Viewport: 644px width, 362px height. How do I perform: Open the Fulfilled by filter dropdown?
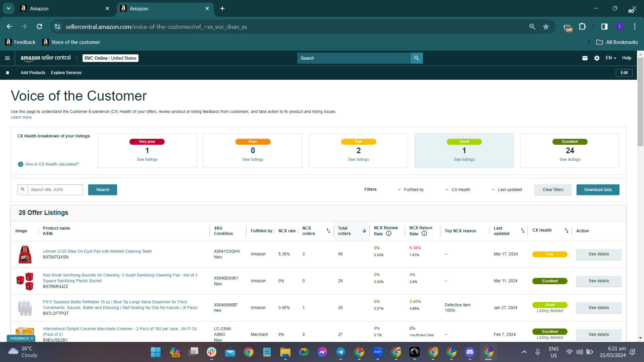click(411, 190)
